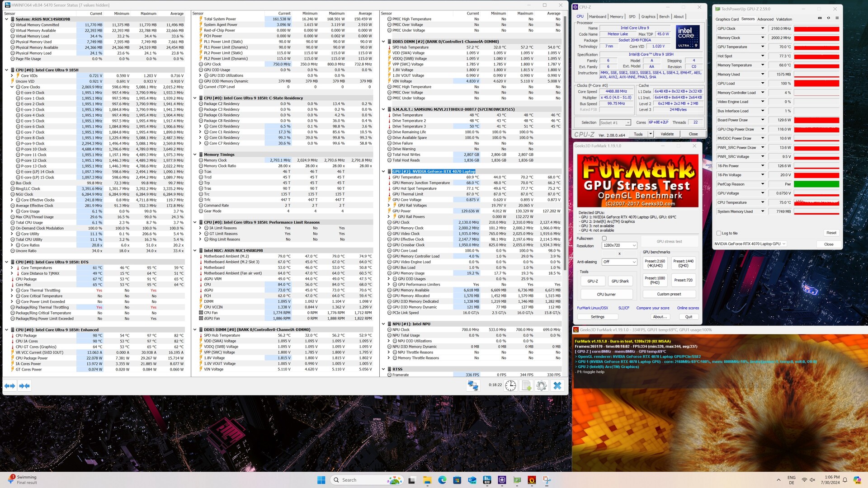This screenshot has height=488, width=868.
Task: Open the FurMark Settings button
Action: (x=597, y=317)
